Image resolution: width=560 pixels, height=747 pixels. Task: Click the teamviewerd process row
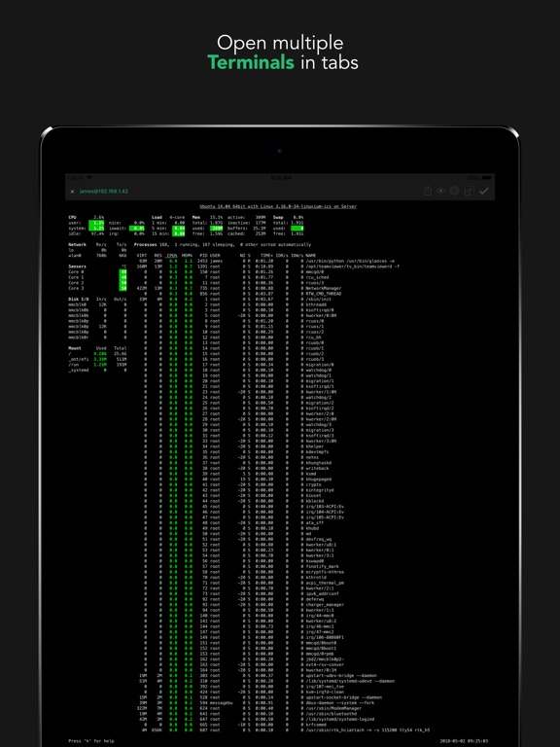pyautogui.click(x=267, y=267)
